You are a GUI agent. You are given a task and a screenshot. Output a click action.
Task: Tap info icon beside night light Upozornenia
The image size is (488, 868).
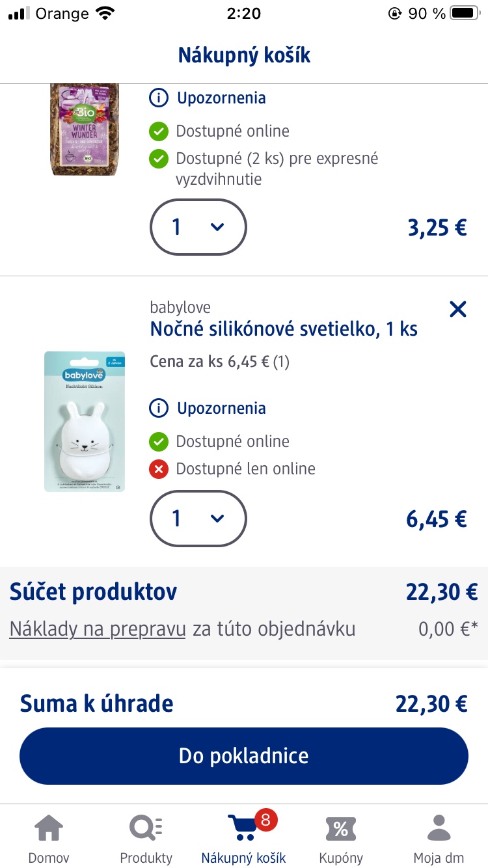158,409
